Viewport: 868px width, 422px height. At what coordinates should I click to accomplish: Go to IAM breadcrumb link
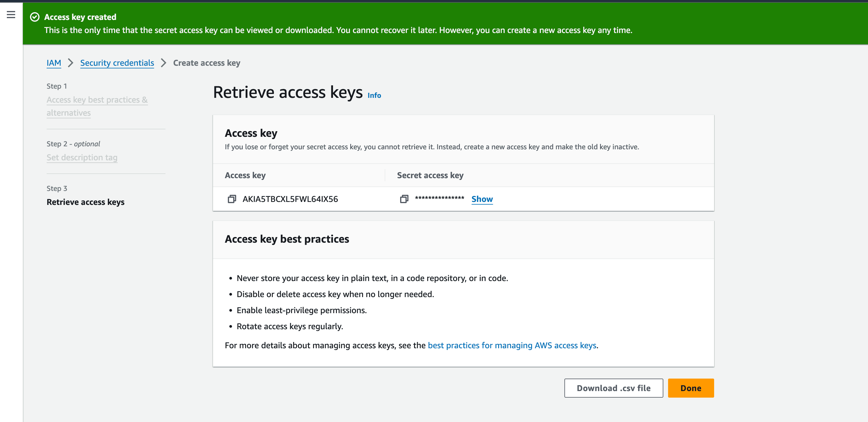tap(53, 63)
